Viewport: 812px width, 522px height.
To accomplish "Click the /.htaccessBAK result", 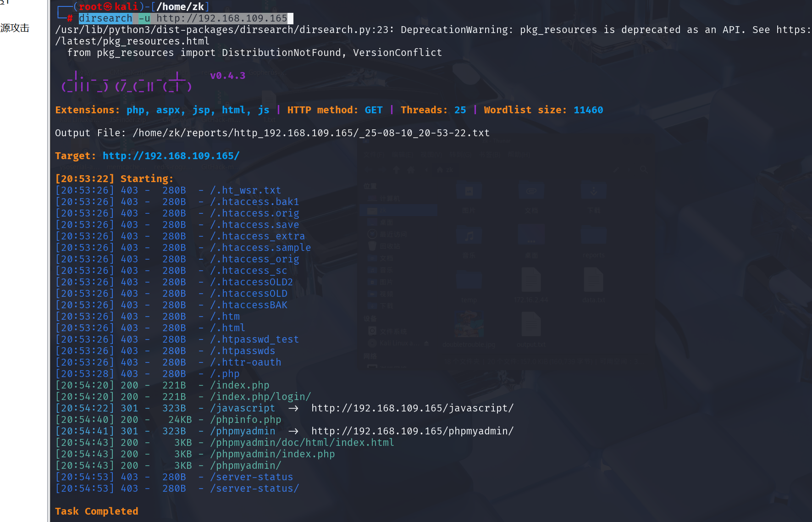I will point(249,305).
